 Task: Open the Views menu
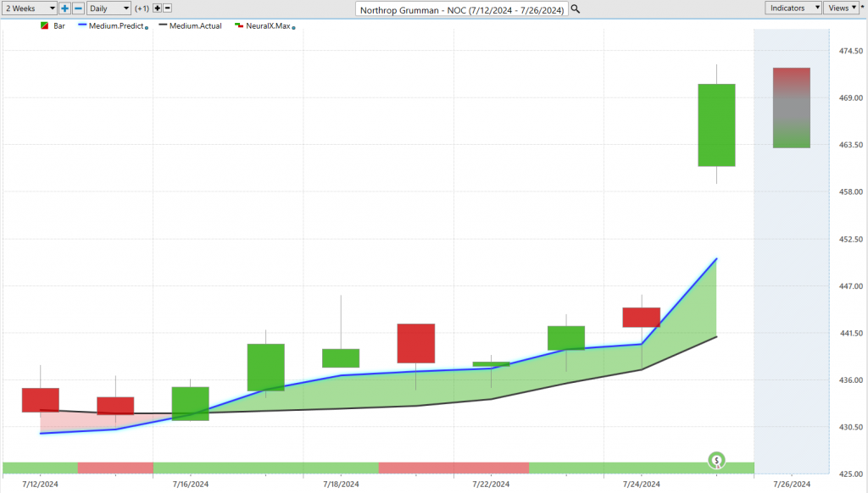pyautogui.click(x=841, y=8)
